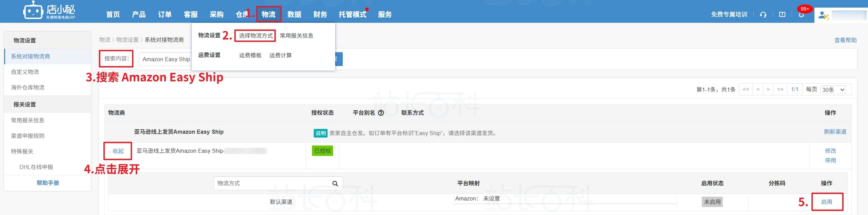Click the Amazon Easy Ship search field

[165, 59]
